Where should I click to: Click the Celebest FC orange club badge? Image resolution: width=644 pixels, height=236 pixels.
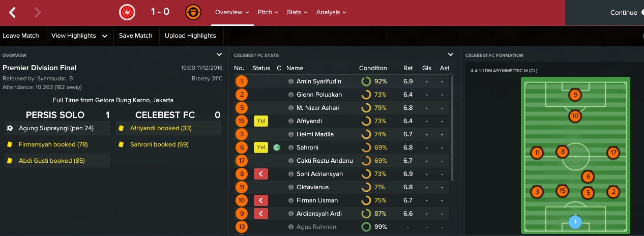pos(193,12)
